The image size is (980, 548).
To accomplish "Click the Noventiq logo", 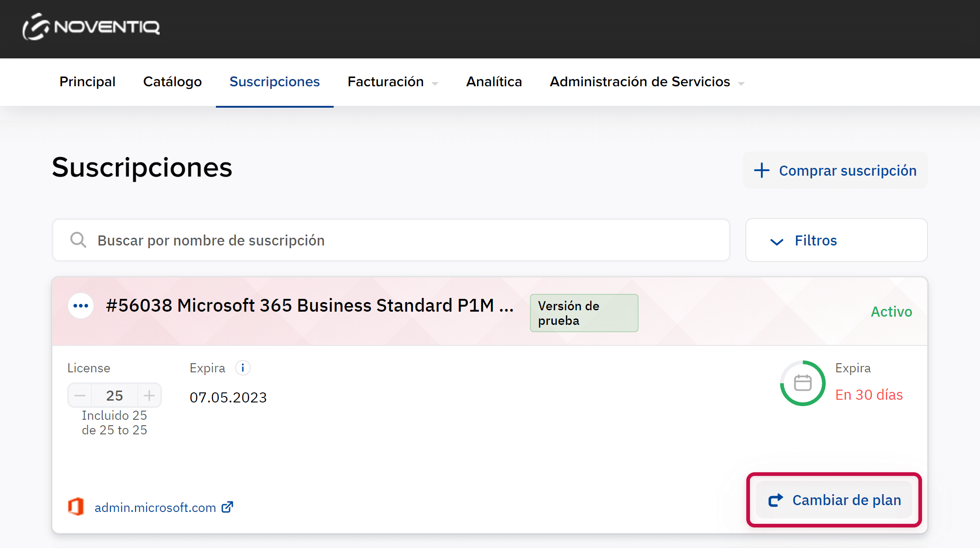I will pos(91,27).
